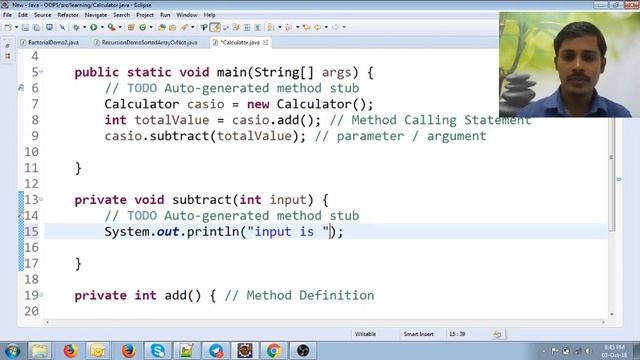The height and width of the screenshot is (360, 640).
Task: Click the New file wizard icon
Action: tap(8, 27)
